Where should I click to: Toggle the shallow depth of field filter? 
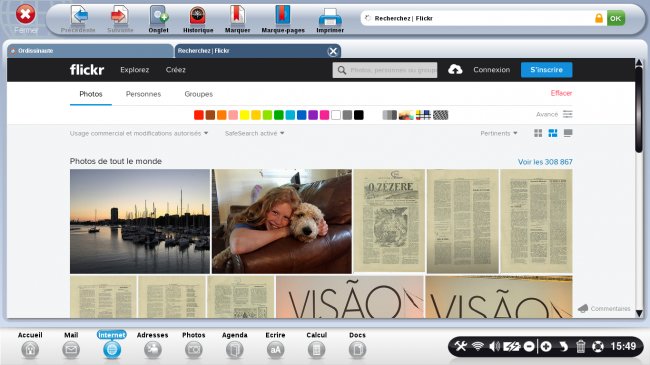click(x=406, y=115)
